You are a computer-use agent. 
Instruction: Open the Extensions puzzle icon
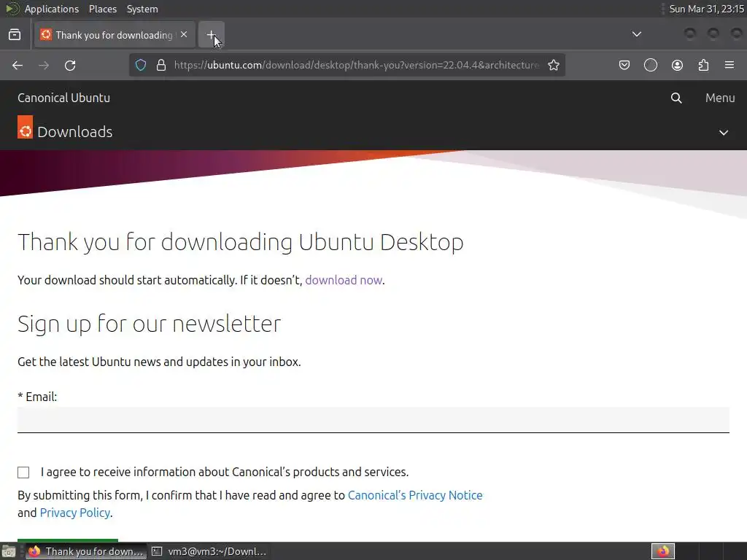703,65
